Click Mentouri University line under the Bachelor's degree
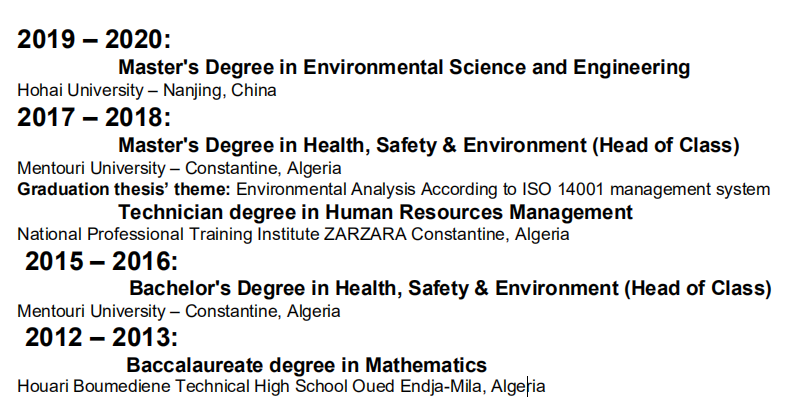The image size is (802, 409). tap(179, 311)
